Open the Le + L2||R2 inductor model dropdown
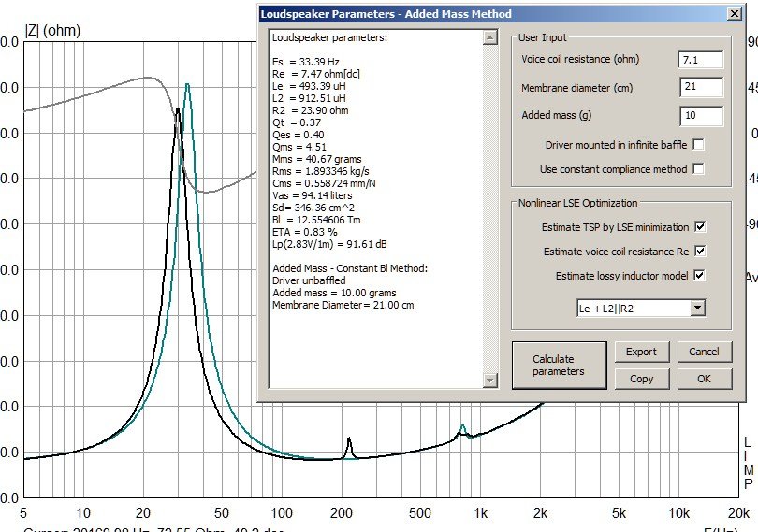 pos(697,308)
